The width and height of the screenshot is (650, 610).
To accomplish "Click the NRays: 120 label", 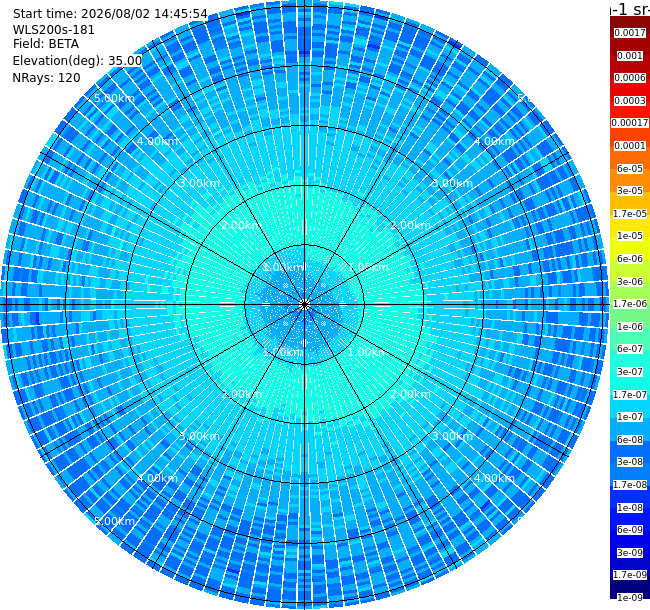I will (x=46, y=77).
